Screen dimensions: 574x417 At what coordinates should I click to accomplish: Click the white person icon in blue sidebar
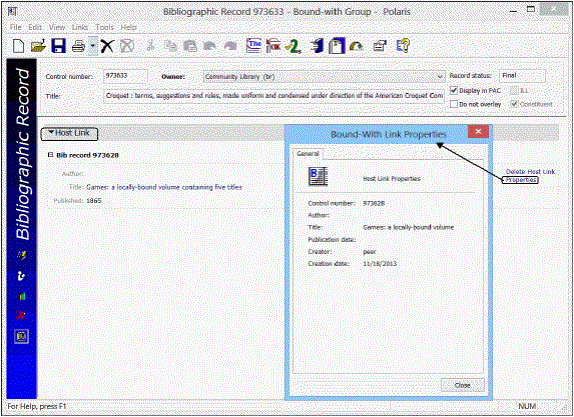pos(22,276)
